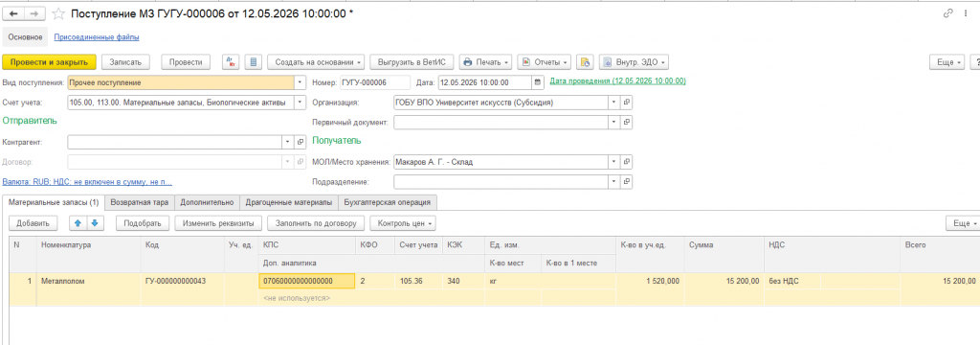Expand the Вид поступления dropdown

click(x=300, y=82)
